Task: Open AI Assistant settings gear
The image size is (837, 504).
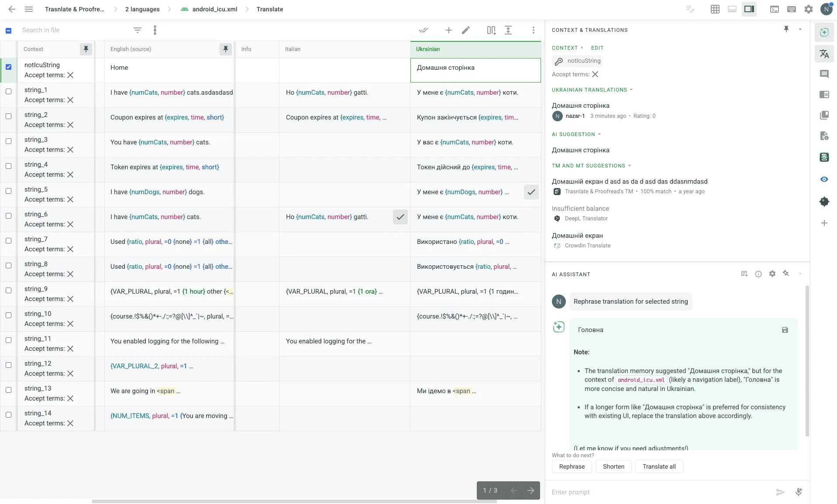Action: 772,274
